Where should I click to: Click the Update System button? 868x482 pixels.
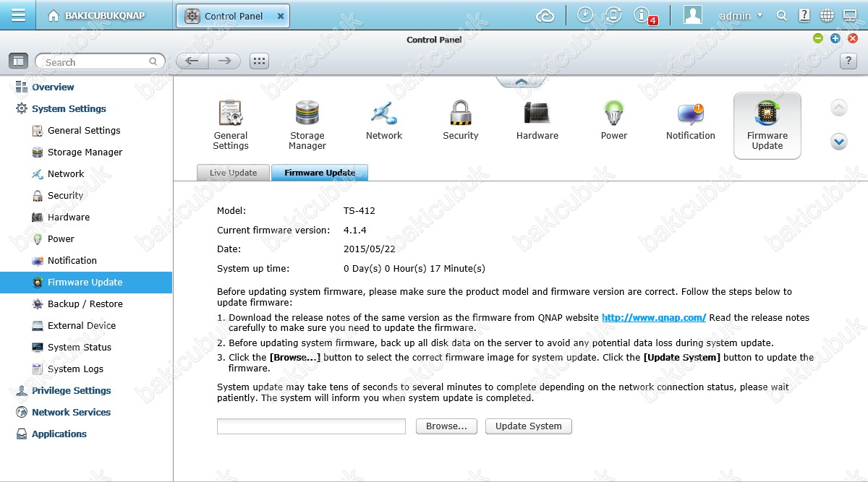(x=529, y=426)
